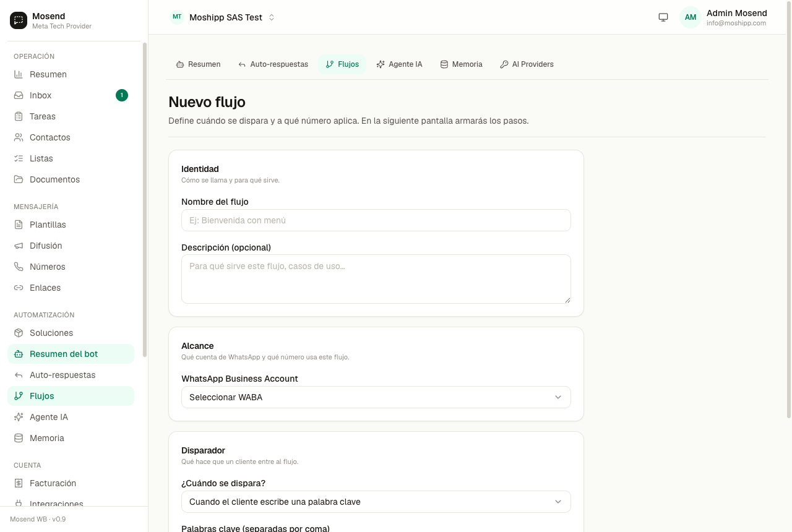Open the Seleccionar WABA dropdown

click(376, 397)
